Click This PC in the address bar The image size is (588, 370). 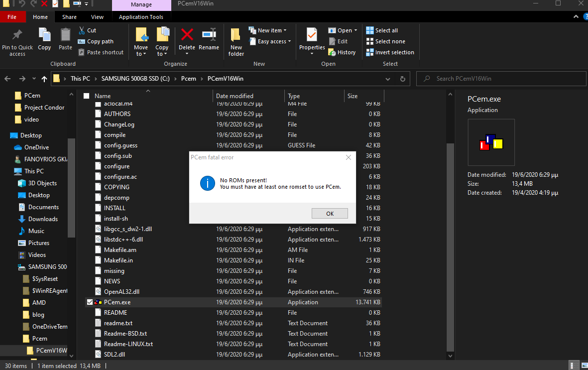coord(80,79)
